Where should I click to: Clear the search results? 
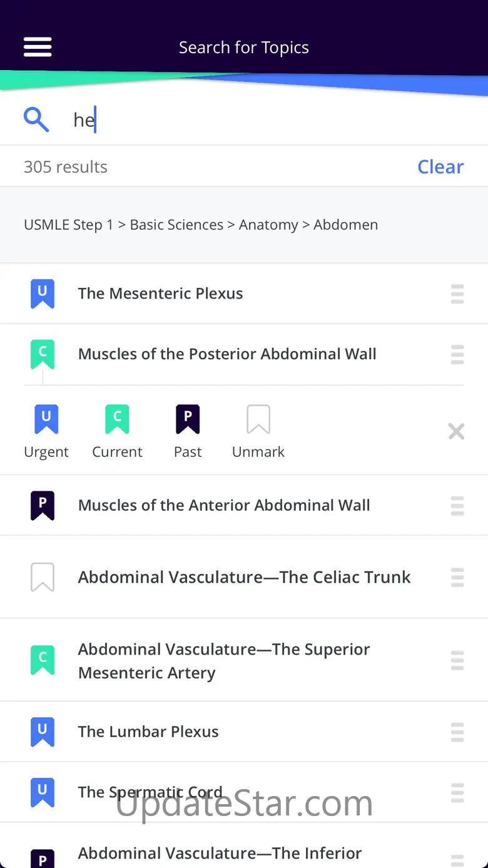click(x=440, y=166)
